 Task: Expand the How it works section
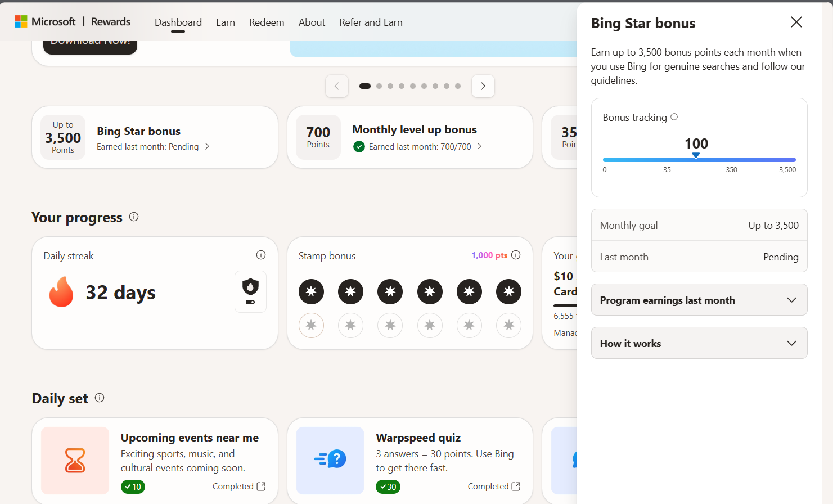699,343
